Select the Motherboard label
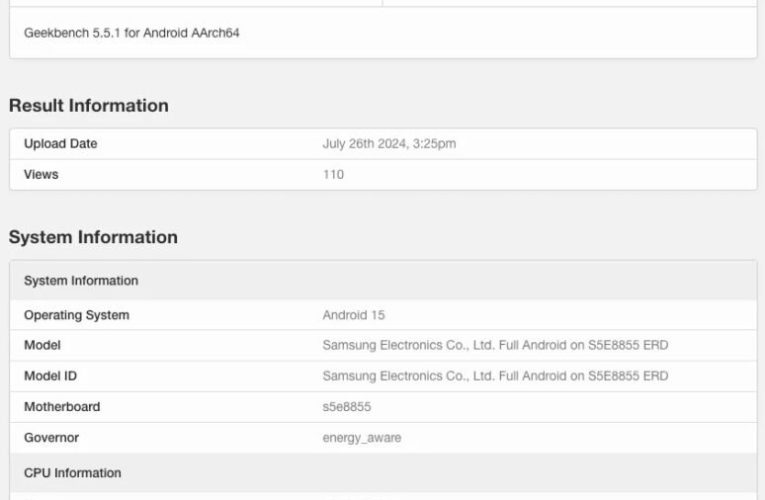 [x=62, y=407]
